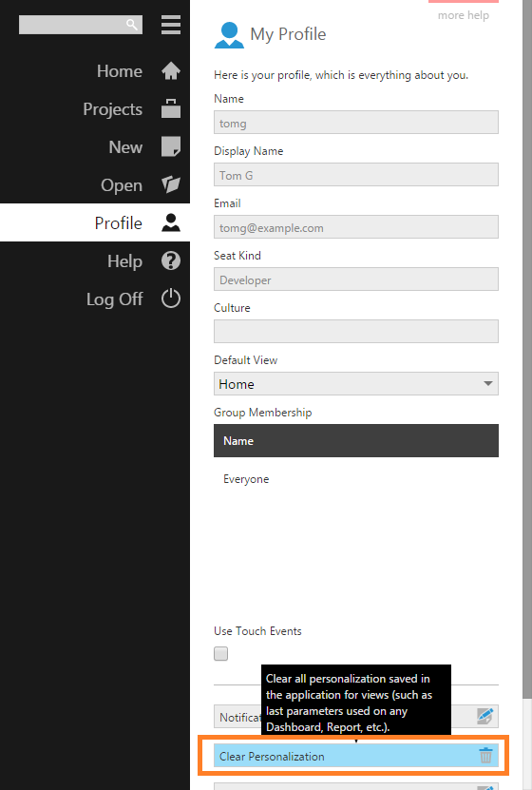
Task: Enable the Use Touch Events checkbox
Action: pyautogui.click(x=221, y=653)
